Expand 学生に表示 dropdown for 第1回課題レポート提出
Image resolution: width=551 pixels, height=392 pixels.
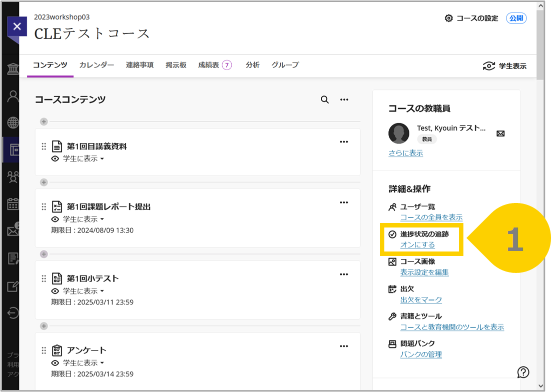pyautogui.click(x=84, y=219)
